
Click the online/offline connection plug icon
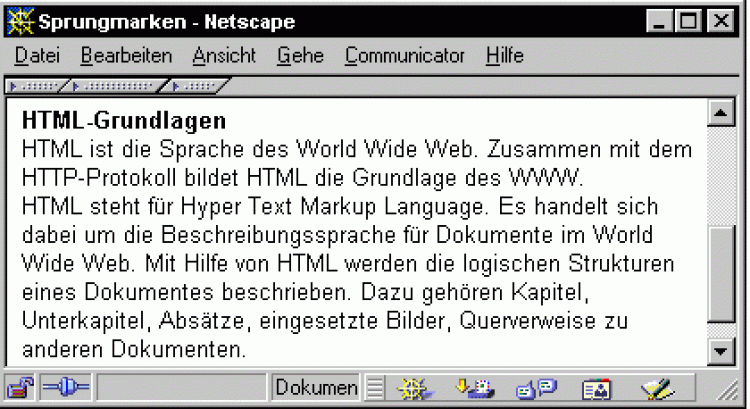point(65,387)
